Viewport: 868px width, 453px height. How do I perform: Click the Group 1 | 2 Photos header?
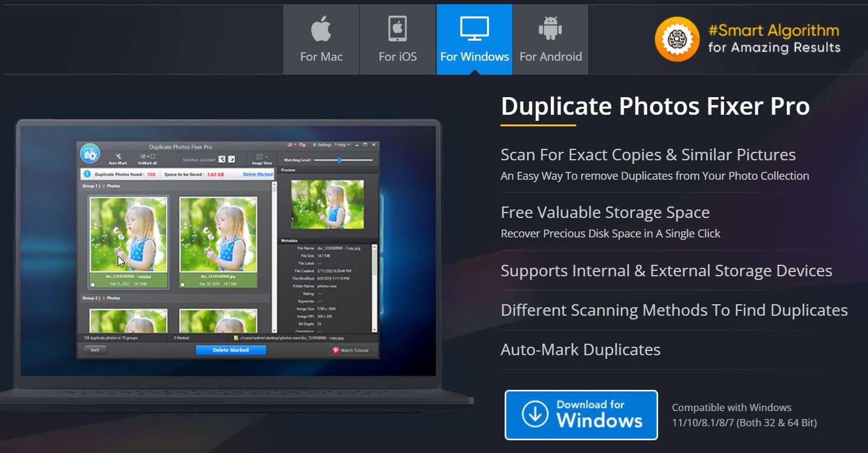101,186
